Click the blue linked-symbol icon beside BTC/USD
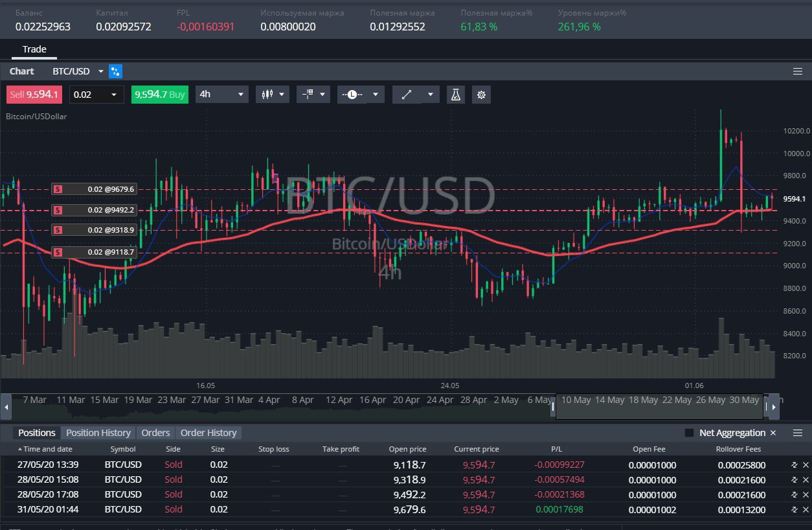The height and width of the screenshot is (530, 812). pyautogui.click(x=116, y=71)
